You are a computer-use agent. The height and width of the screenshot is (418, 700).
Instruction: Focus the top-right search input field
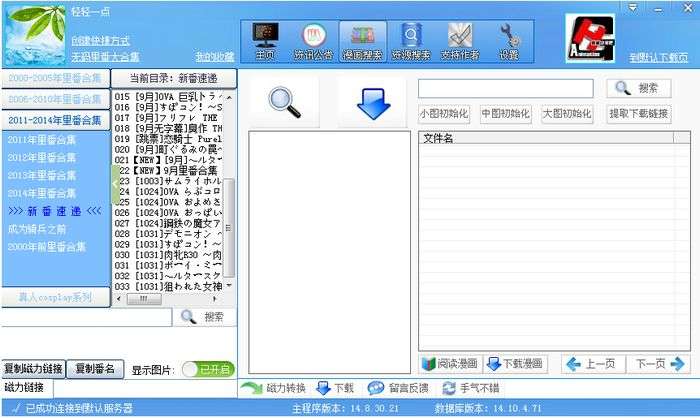[505, 88]
